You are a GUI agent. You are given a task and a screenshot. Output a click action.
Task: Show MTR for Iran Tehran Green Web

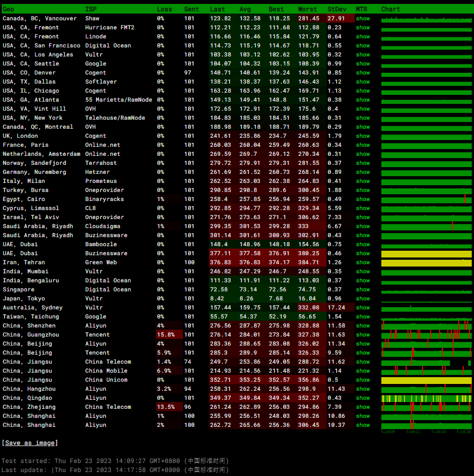pos(363,263)
